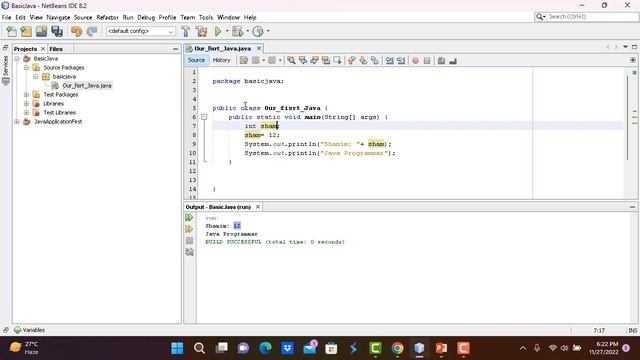Open the Refactor menu
This screenshot has width=640, height=360.
(x=107, y=18)
